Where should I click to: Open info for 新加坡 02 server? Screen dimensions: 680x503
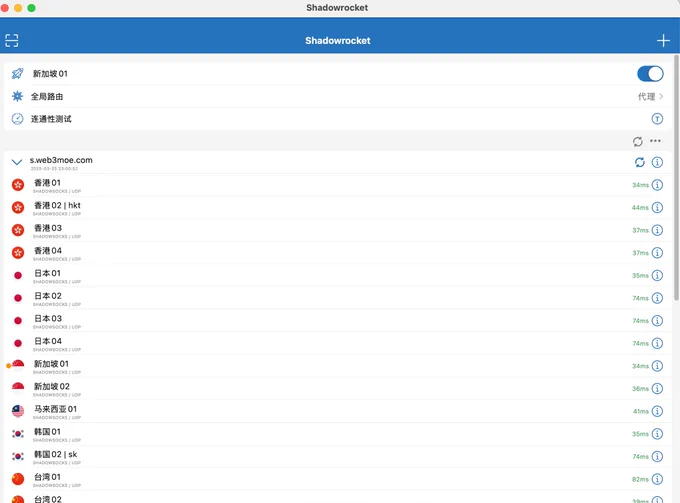(x=657, y=389)
